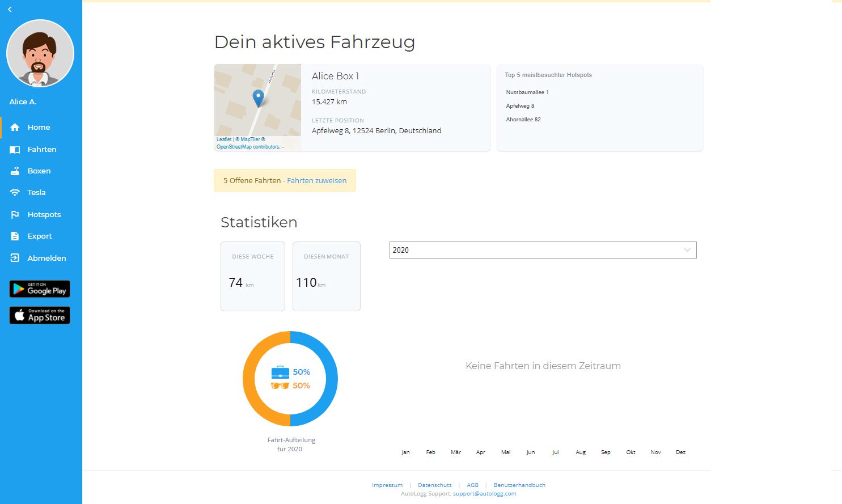This screenshot has width=842, height=504.
Task: Click the Boxen router icon
Action: coord(15,171)
